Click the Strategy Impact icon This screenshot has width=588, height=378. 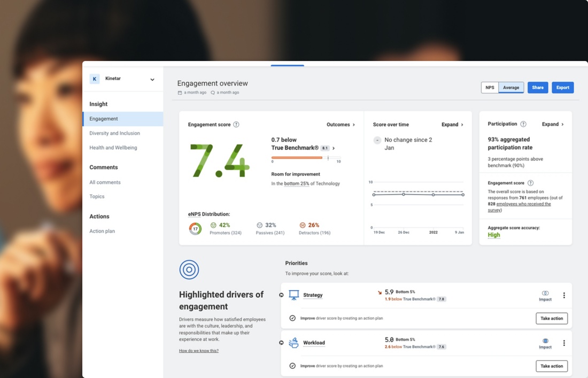tap(545, 294)
